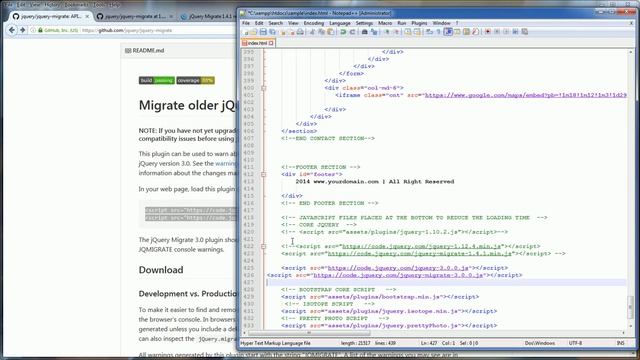640x360 pixels.
Task: Open the Replace dialog toolbar icon
Action: [x=374, y=32]
